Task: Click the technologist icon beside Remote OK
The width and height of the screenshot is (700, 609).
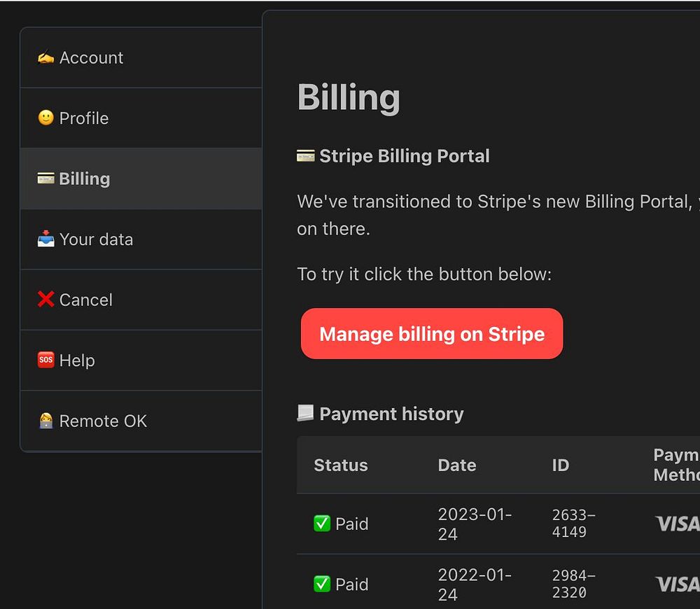Action: 45,421
